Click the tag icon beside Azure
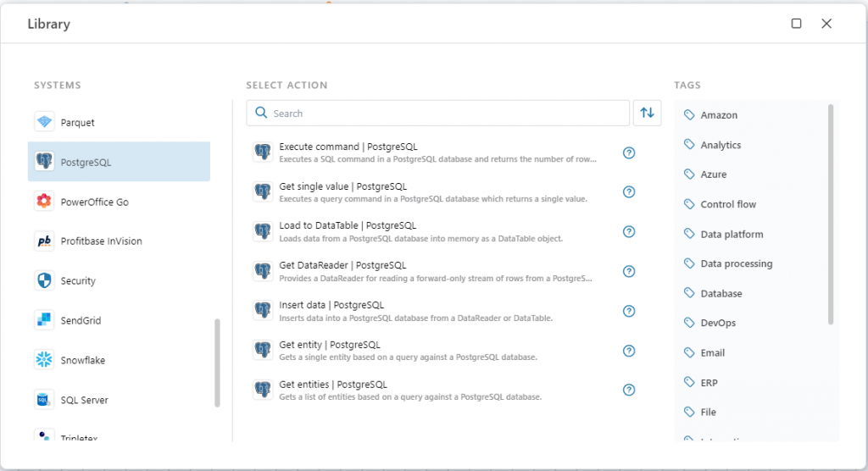This screenshot has width=868, height=471. pyautogui.click(x=689, y=174)
